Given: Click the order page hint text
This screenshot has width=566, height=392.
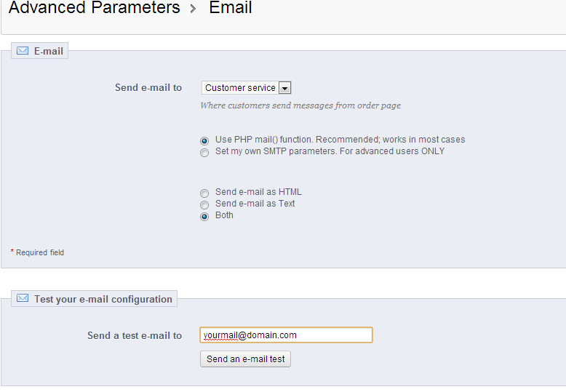Looking at the screenshot, I should click(300, 105).
